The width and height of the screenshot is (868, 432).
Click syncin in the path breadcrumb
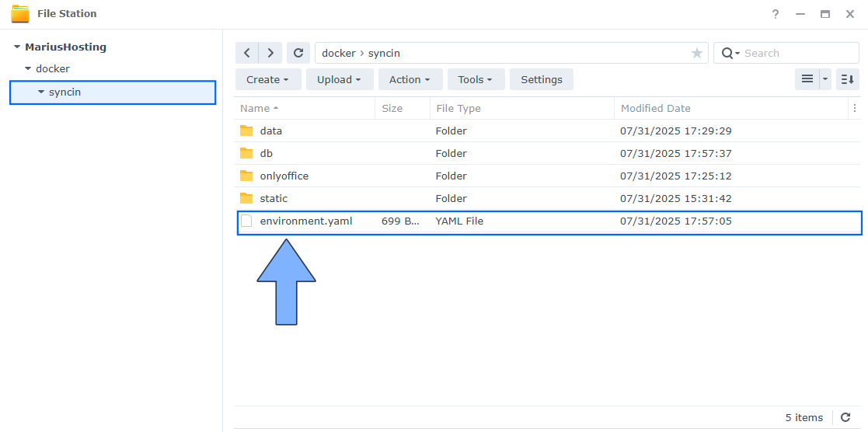(384, 53)
